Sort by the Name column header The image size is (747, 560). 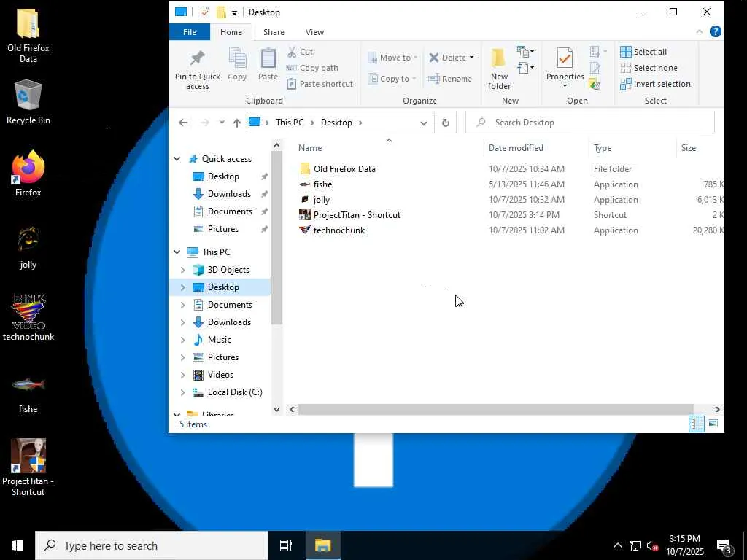310,148
